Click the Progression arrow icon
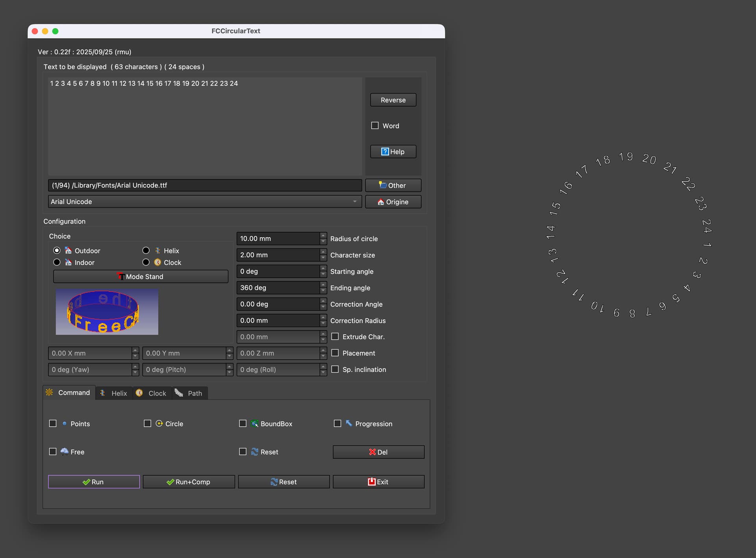 click(349, 423)
